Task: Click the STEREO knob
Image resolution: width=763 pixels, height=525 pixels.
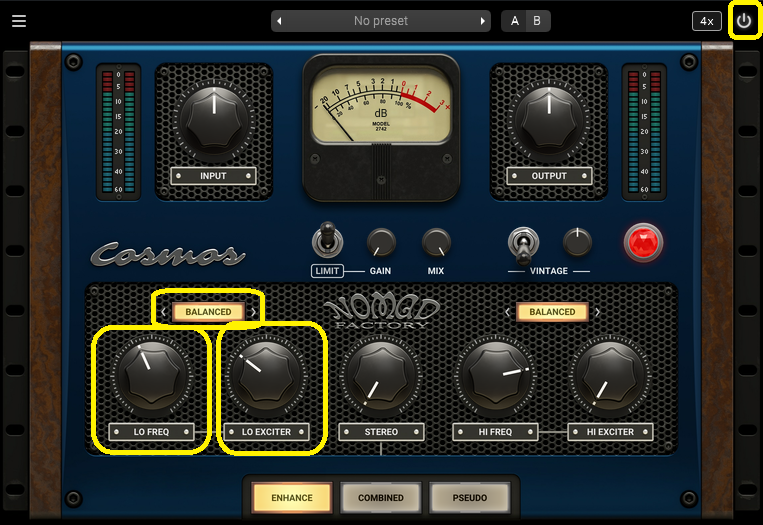Action: tap(382, 377)
